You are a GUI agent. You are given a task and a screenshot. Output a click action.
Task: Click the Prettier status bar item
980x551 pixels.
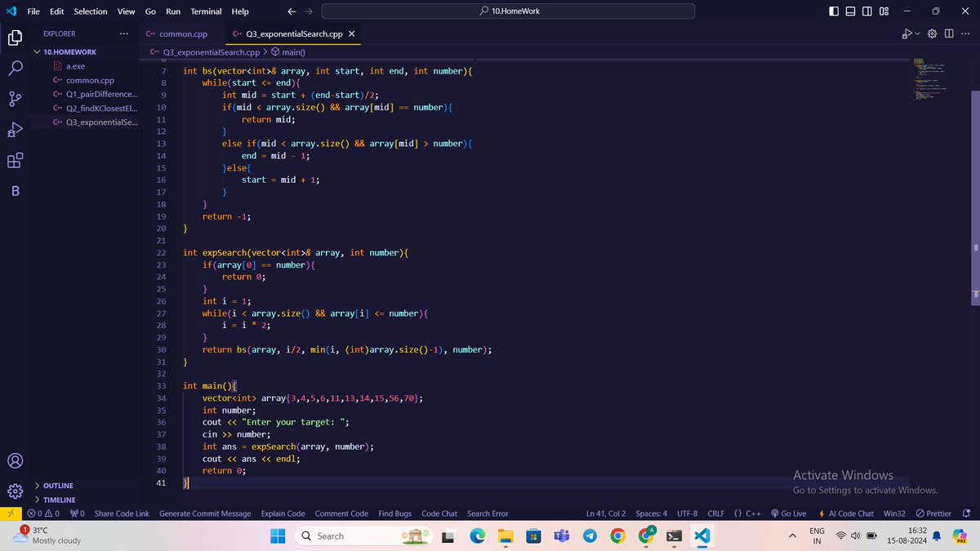coord(933,513)
